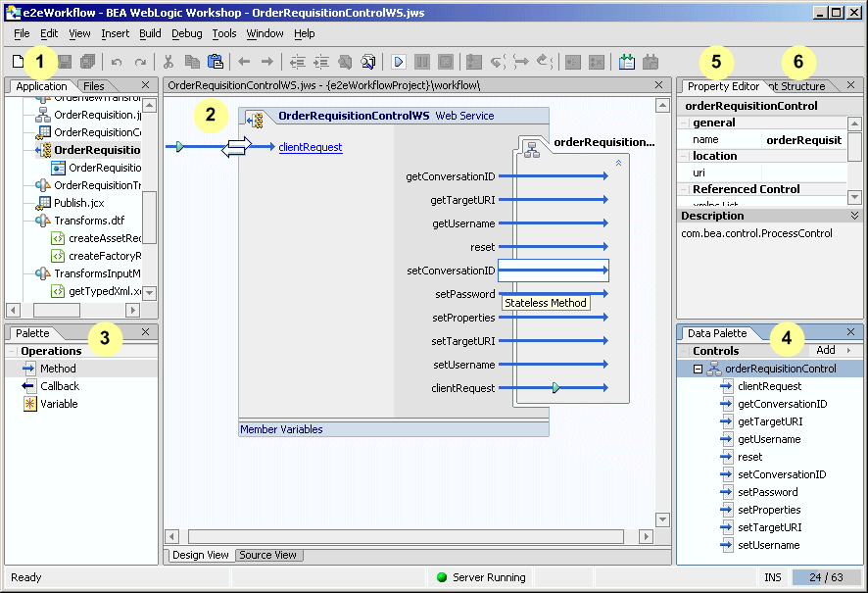Switch to the Source View tab
The image size is (868, 593).
[267, 555]
